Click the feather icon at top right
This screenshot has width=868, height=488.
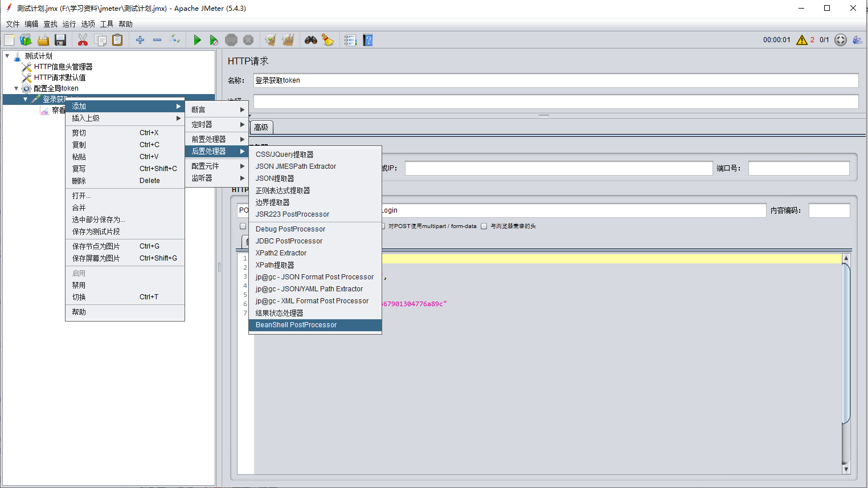(857, 40)
